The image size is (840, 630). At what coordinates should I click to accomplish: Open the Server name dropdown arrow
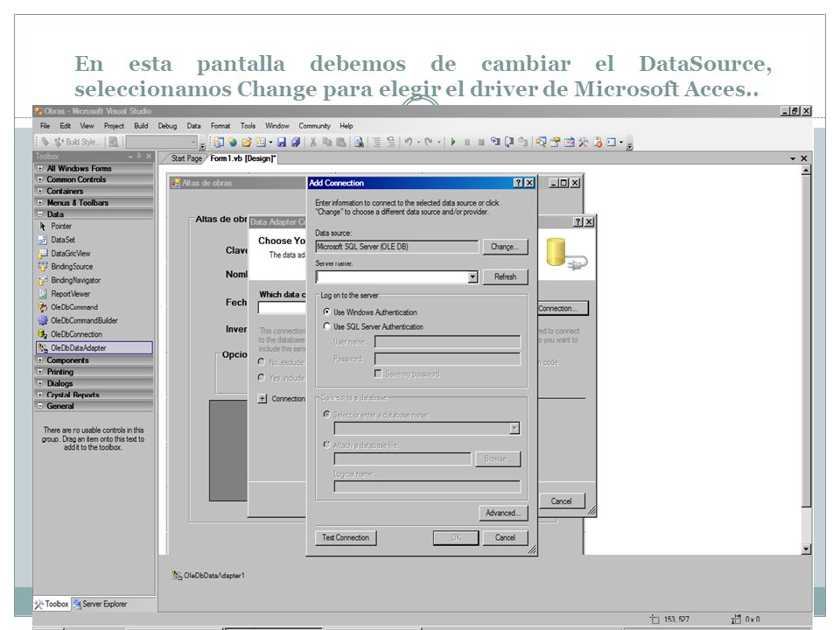tap(472, 277)
